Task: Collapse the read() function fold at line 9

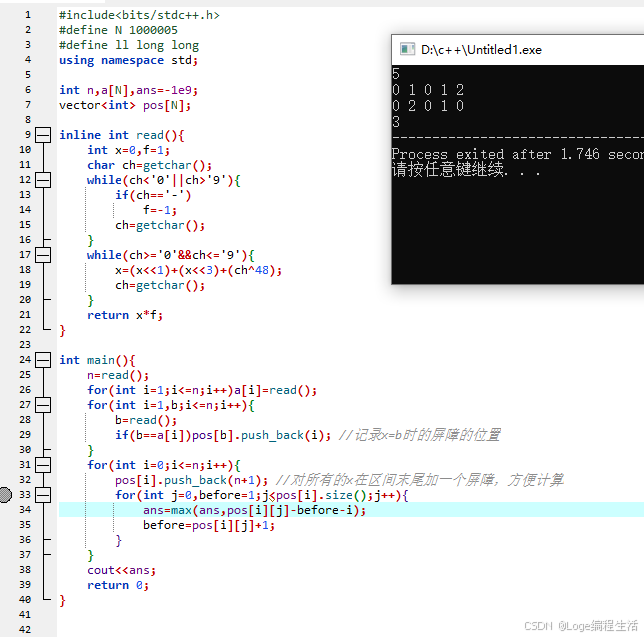Action: (x=43, y=135)
